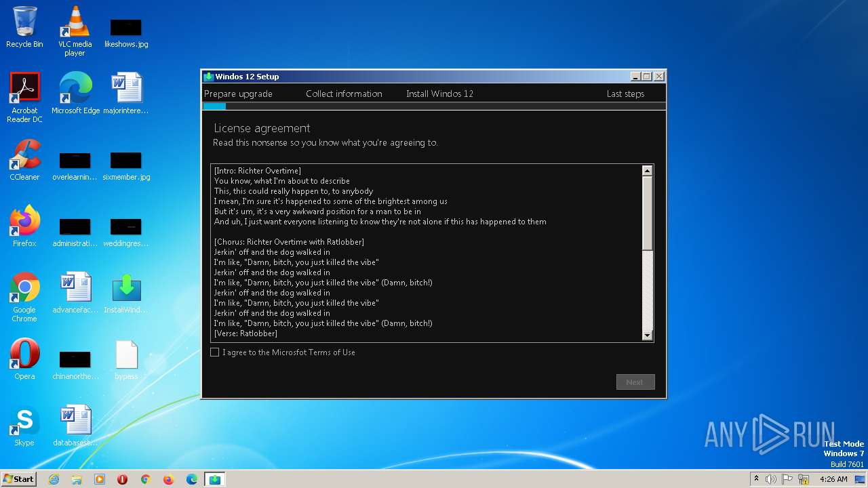This screenshot has height=488, width=868.
Task: Select the chinanorthe... desktop file
Action: coord(75,366)
